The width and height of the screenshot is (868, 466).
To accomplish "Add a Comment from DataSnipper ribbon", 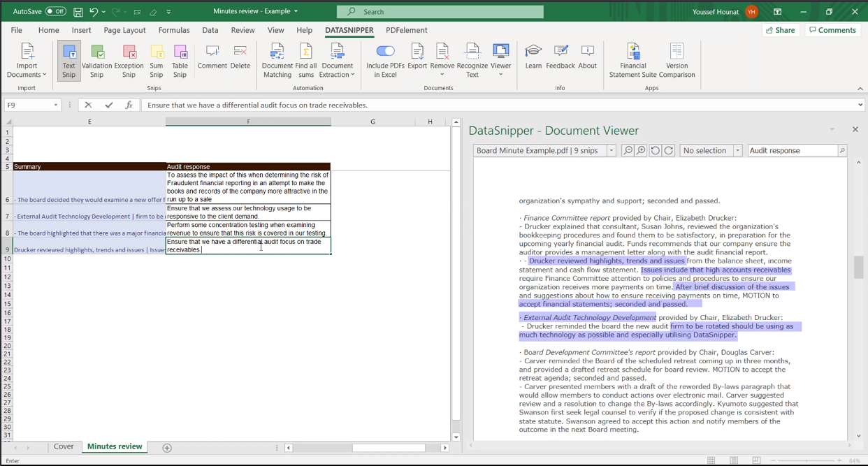I will (212, 57).
